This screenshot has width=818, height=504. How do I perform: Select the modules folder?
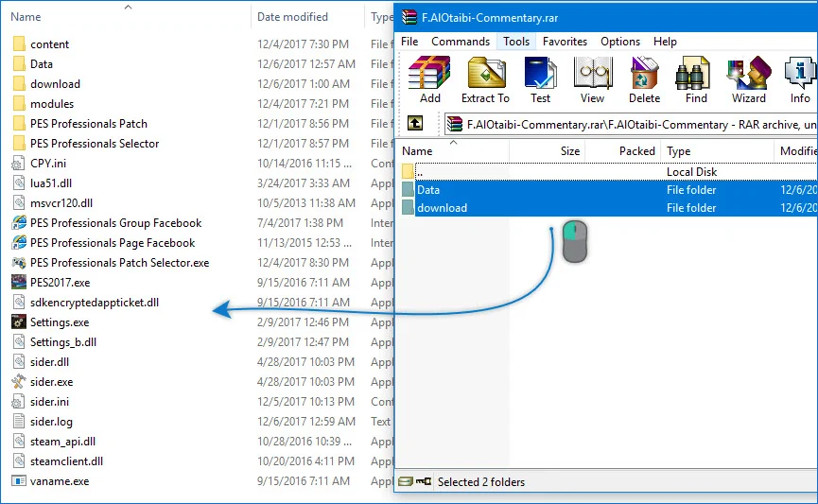coord(52,103)
